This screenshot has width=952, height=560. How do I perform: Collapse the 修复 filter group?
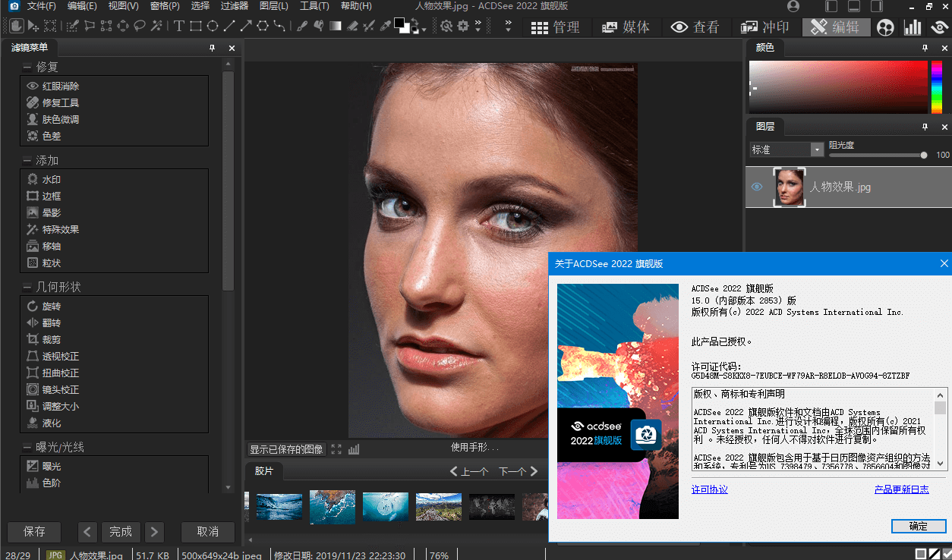click(27, 68)
